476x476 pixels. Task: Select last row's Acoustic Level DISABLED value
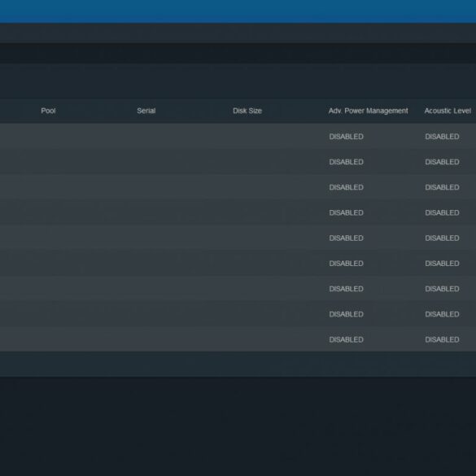coord(442,339)
